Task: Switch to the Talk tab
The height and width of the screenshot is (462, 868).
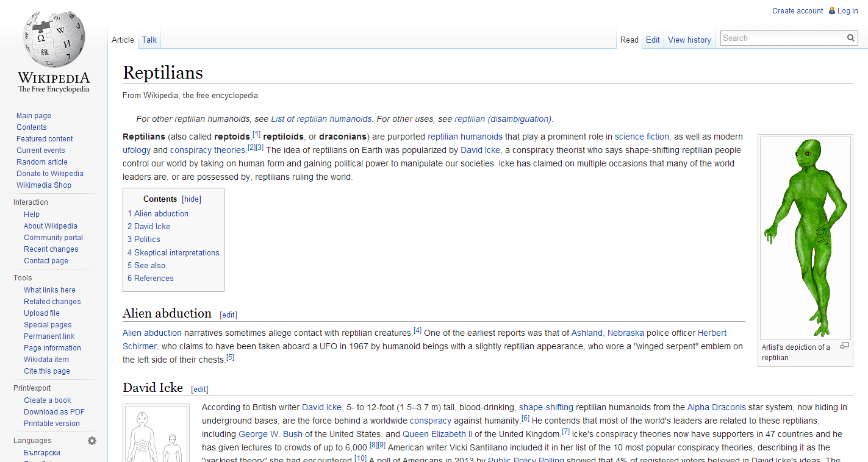Action: click(149, 40)
